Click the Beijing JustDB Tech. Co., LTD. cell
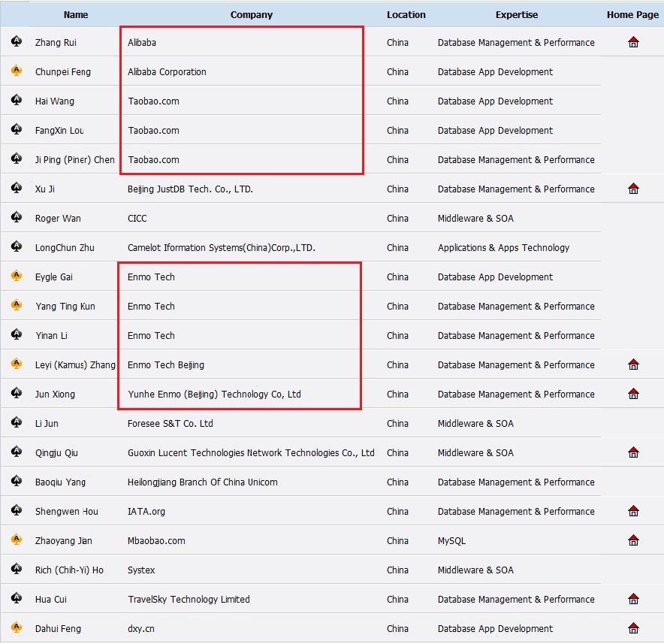 pyautogui.click(x=190, y=189)
